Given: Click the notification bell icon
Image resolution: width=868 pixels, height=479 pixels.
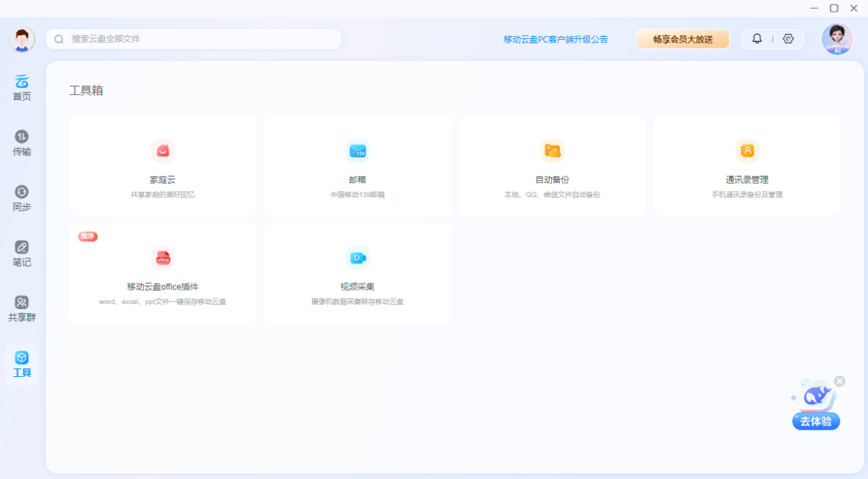Looking at the screenshot, I should point(757,38).
